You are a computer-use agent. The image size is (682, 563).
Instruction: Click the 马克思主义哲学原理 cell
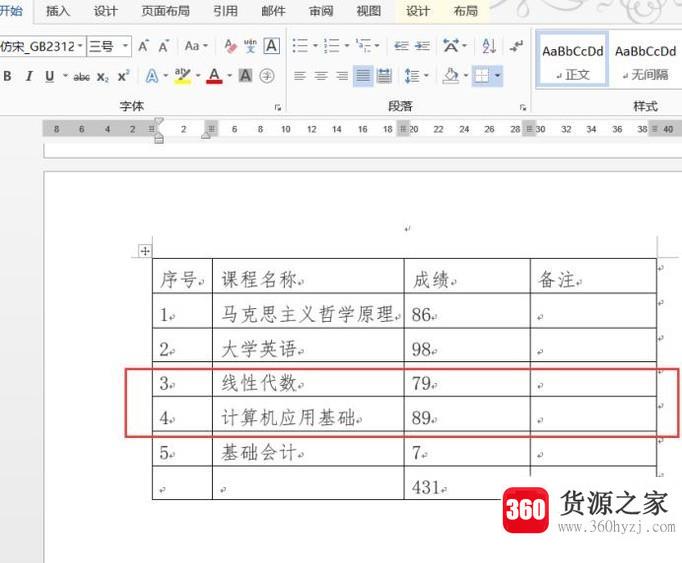click(x=308, y=311)
